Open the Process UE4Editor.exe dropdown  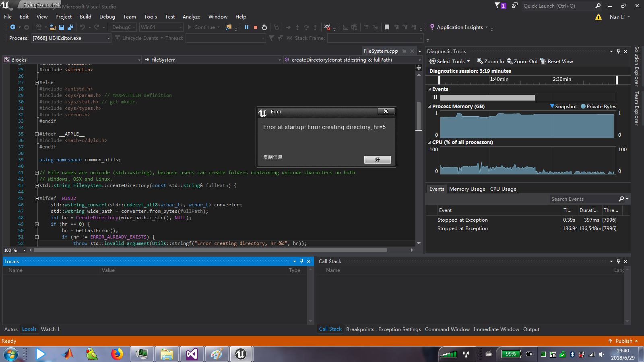click(71, 38)
